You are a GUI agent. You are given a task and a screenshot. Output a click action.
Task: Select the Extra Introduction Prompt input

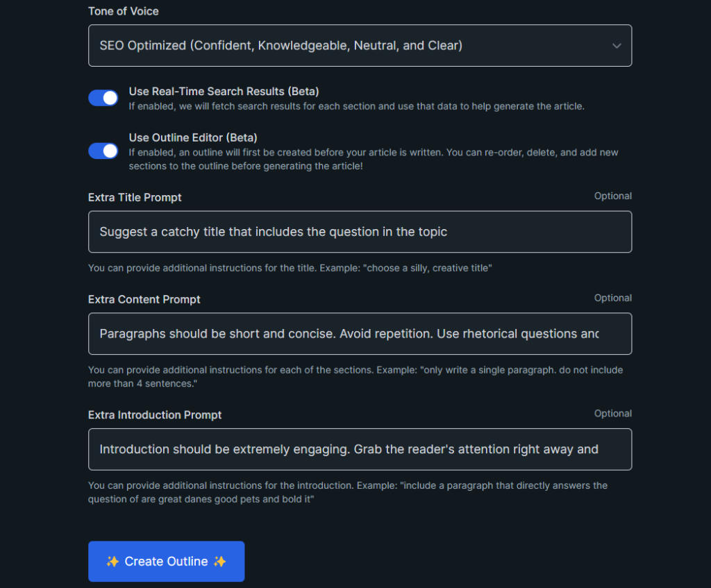tap(360, 449)
